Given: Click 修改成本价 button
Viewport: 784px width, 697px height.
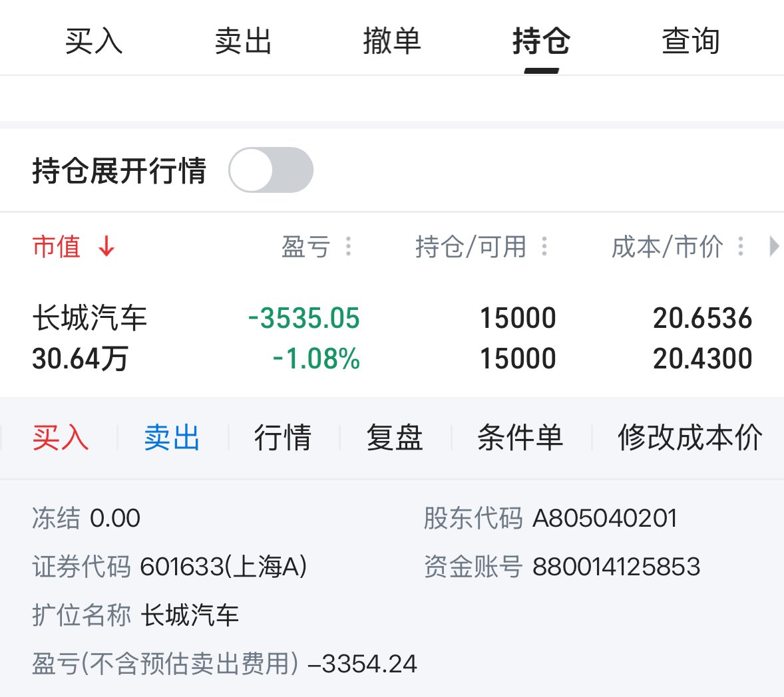Looking at the screenshot, I should pos(689,438).
